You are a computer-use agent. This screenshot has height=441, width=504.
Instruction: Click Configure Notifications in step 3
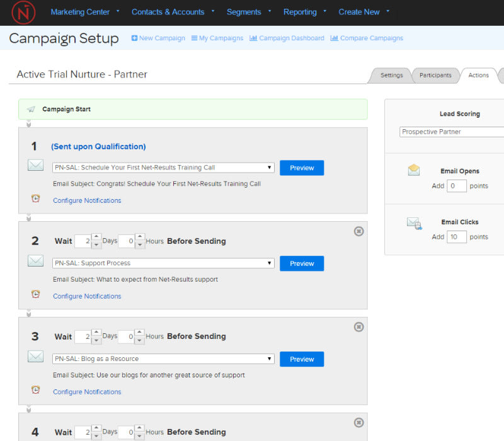click(x=87, y=392)
